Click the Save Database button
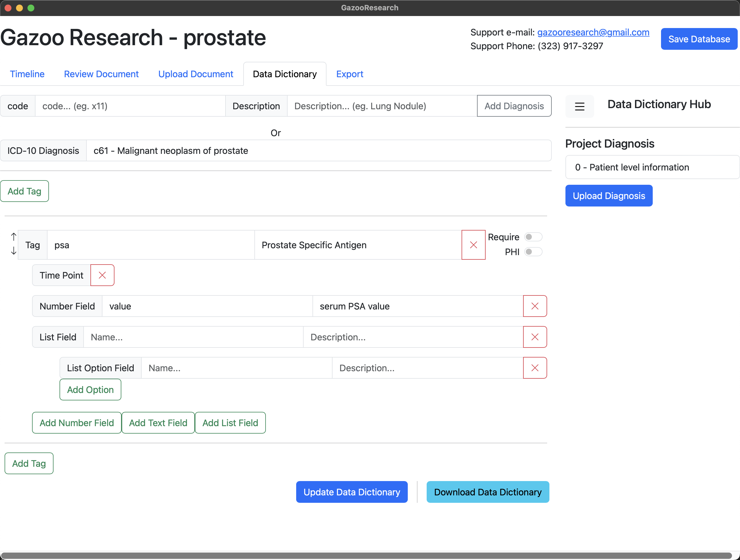 pyautogui.click(x=699, y=39)
